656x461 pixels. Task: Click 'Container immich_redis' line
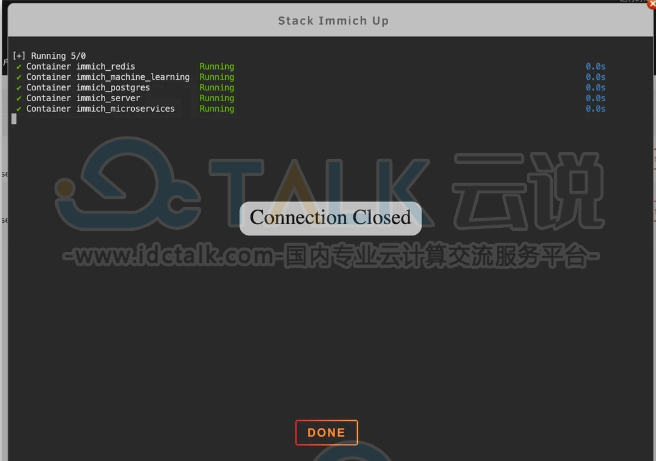(81, 67)
